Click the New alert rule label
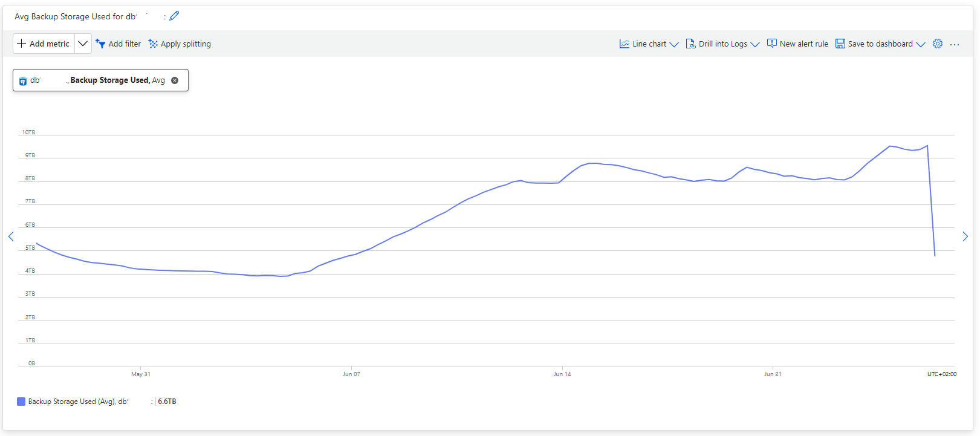Image resolution: width=980 pixels, height=436 pixels. pyautogui.click(x=804, y=44)
